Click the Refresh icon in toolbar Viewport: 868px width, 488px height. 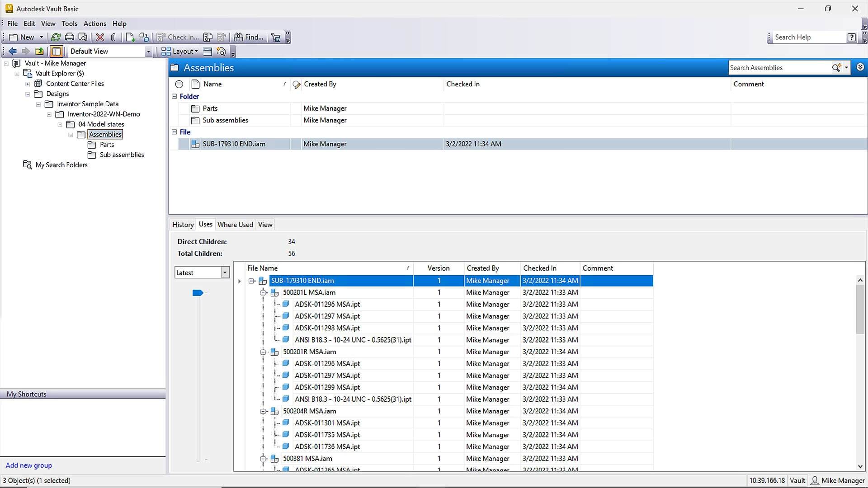56,38
